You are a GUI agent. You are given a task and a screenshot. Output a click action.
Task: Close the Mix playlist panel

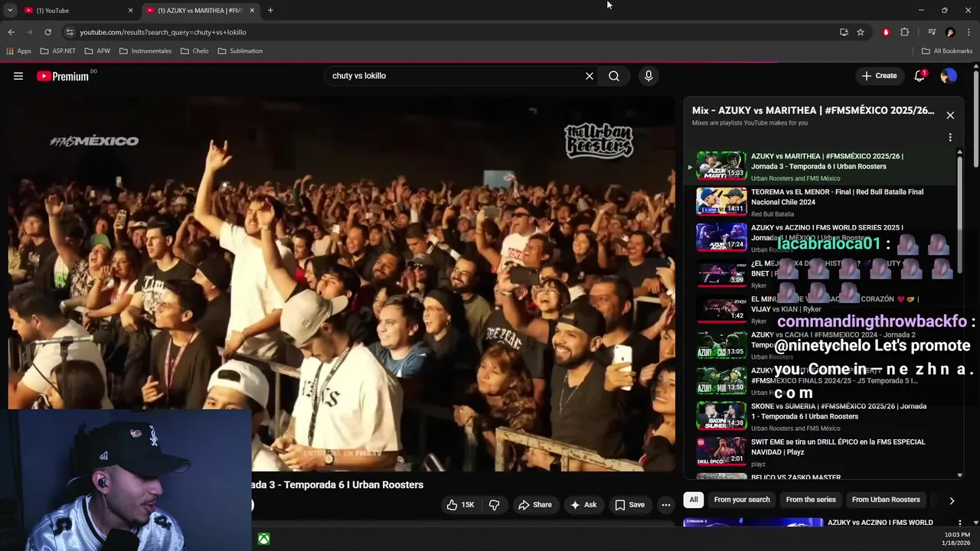tap(950, 116)
